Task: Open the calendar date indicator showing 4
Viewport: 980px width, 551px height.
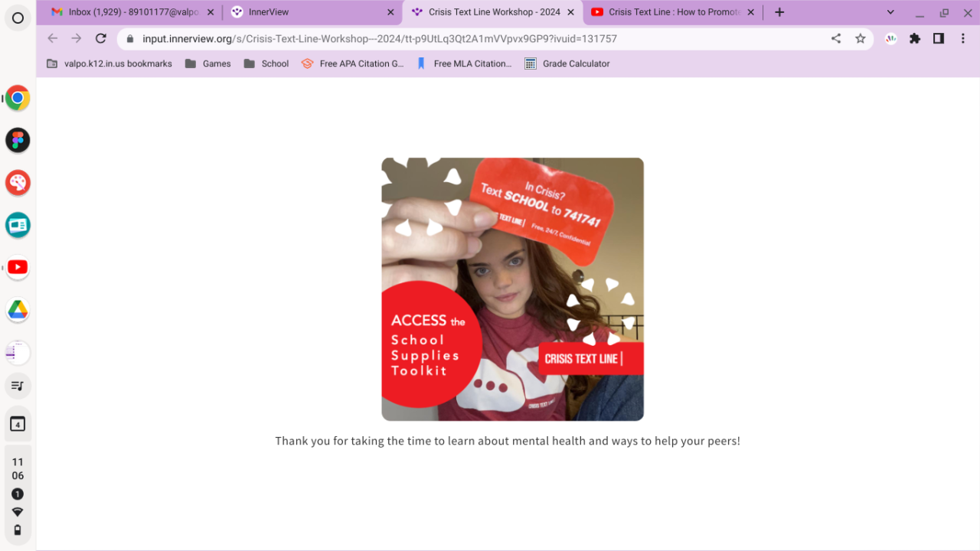Action: click(18, 424)
